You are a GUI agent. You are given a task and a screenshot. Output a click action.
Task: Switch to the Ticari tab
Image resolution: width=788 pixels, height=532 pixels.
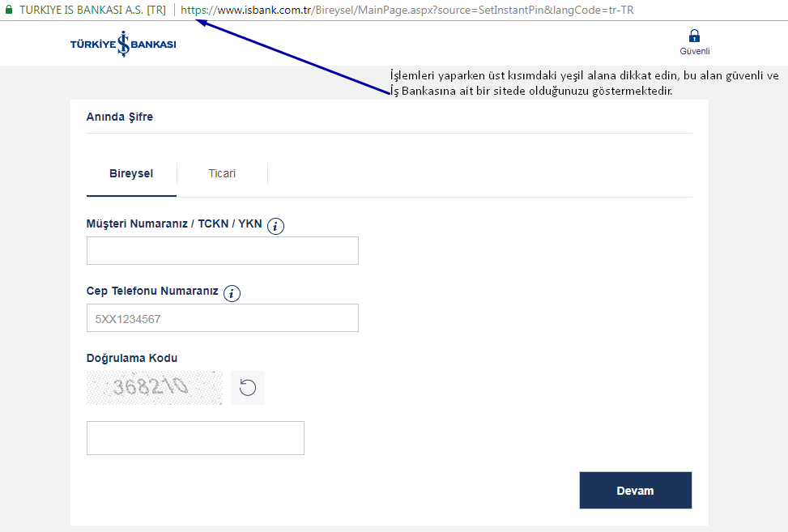[222, 173]
